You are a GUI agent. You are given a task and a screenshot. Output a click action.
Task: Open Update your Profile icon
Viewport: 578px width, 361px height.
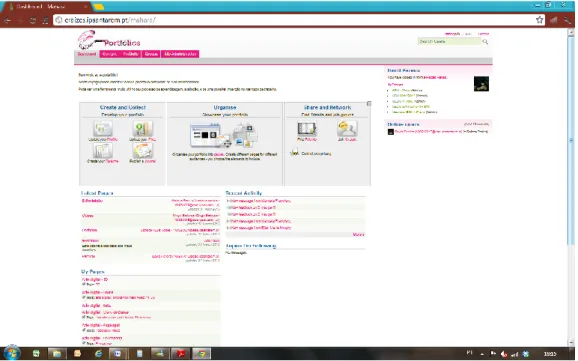pos(102,129)
